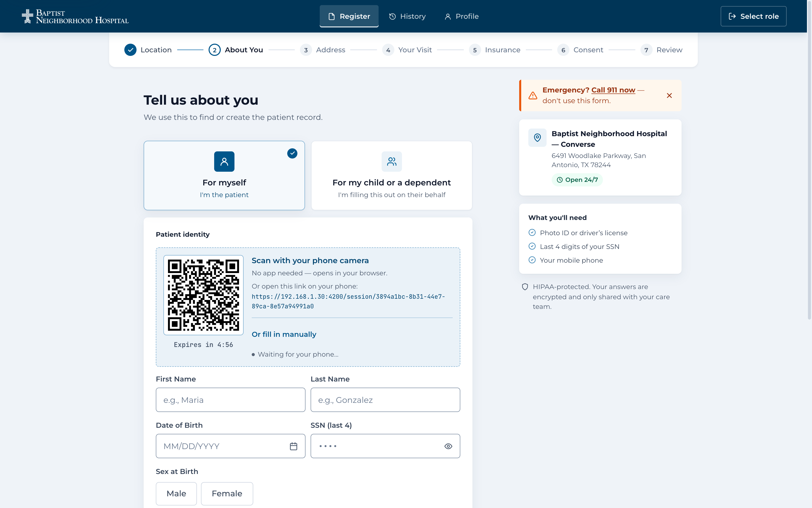Go back to the Location step
812x508 pixels.
pyautogui.click(x=148, y=50)
